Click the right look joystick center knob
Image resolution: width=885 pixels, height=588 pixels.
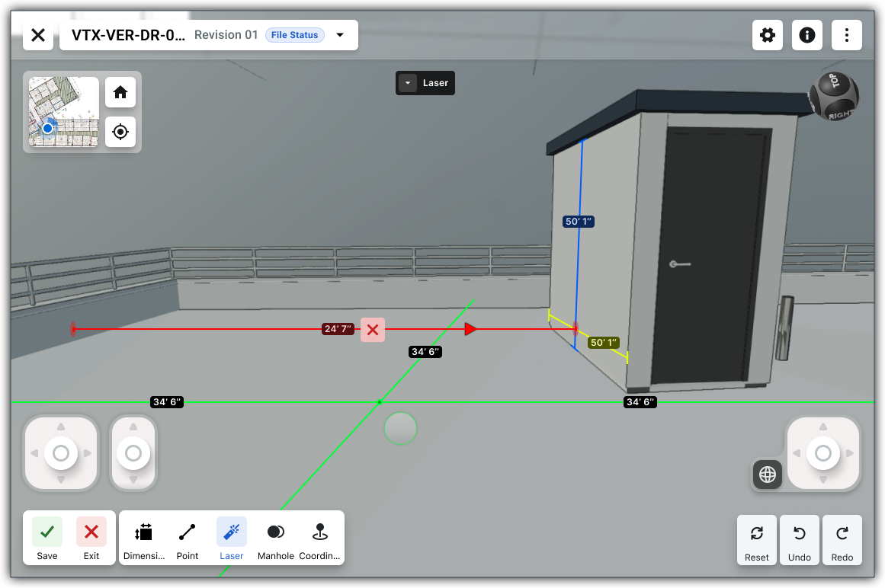click(x=823, y=453)
